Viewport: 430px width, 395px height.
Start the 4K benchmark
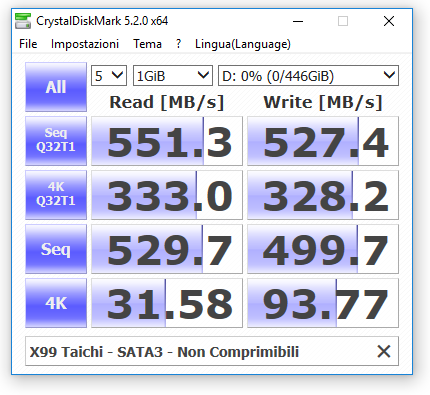(56, 303)
